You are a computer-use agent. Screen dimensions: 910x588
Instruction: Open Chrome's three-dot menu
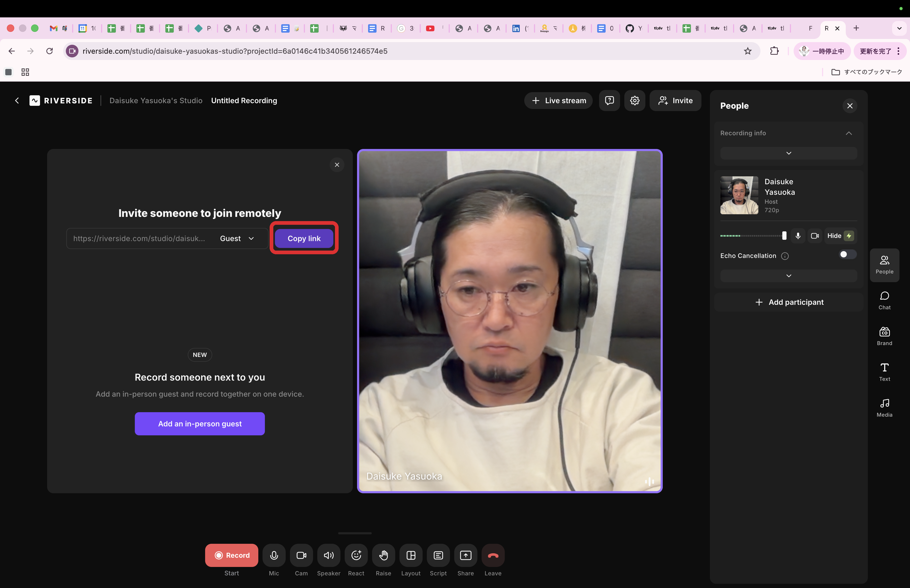coord(898,51)
